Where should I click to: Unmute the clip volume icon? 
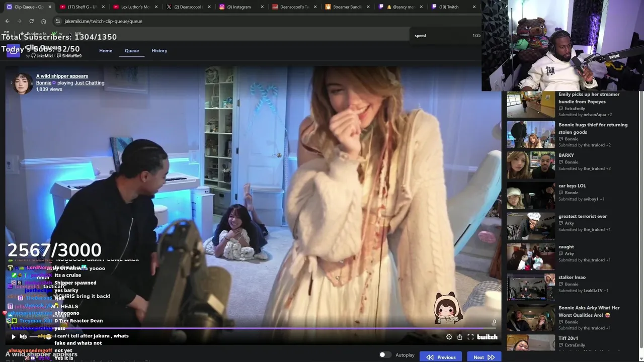tap(23, 337)
